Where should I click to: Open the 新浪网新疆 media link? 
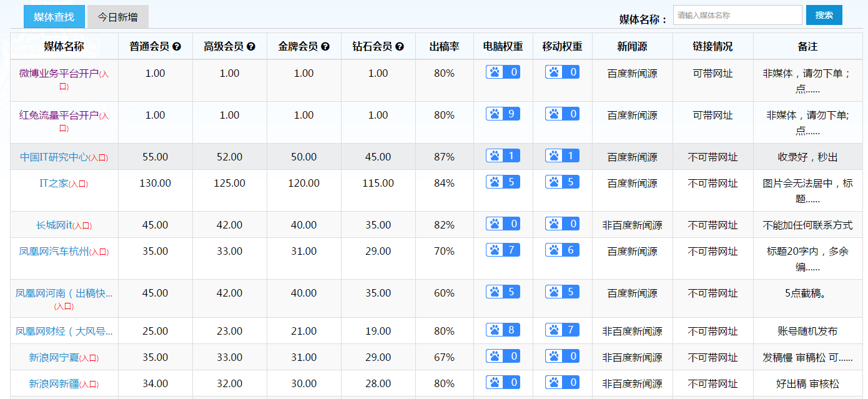point(54,384)
